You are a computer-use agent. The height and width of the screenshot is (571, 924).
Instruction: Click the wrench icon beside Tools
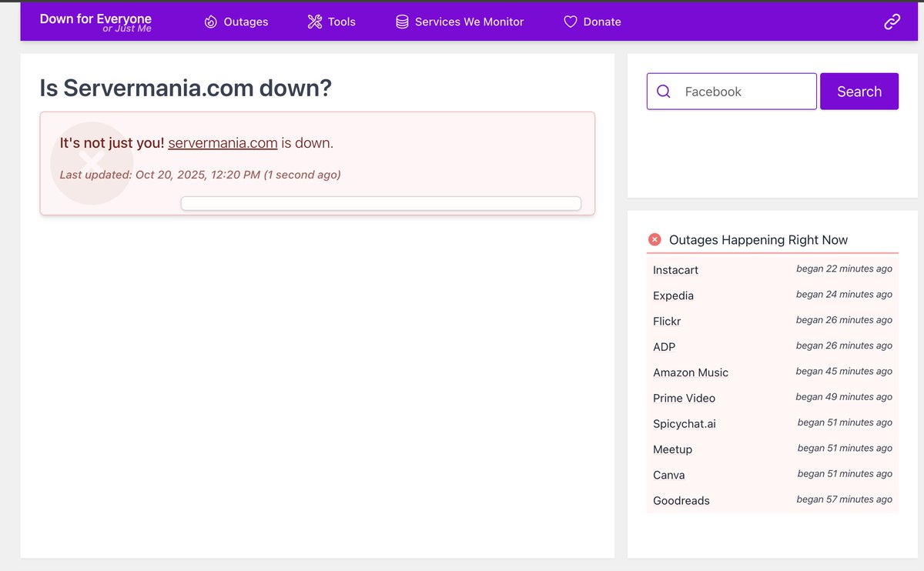[314, 22]
